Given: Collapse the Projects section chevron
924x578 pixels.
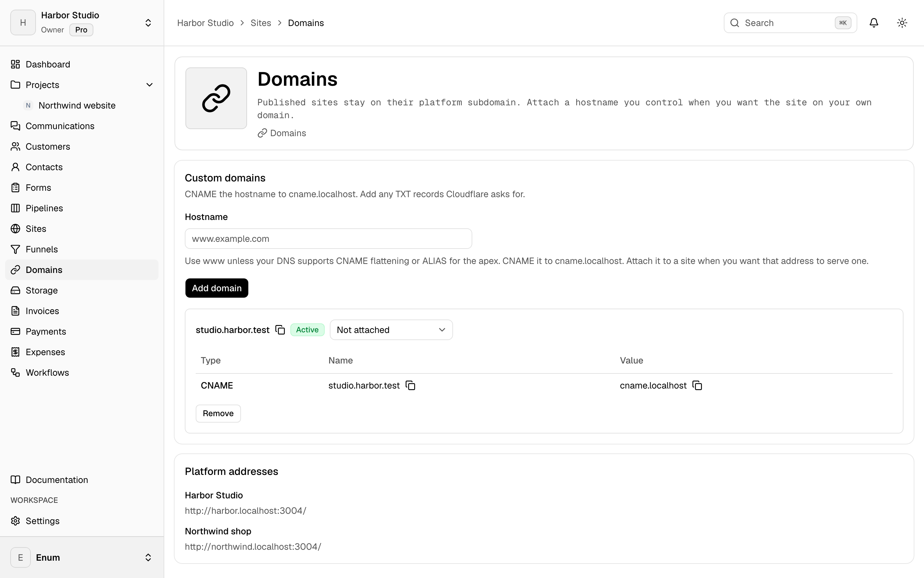Looking at the screenshot, I should click(x=149, y=85).
